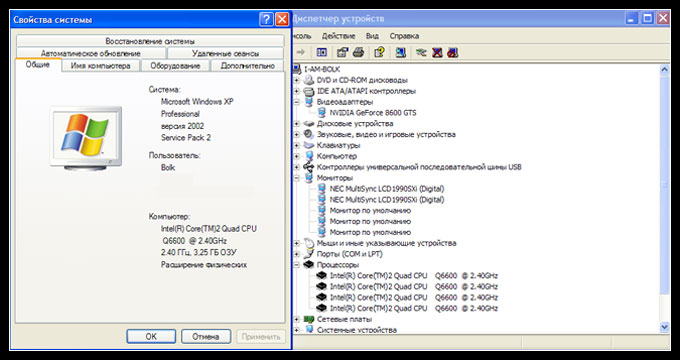Viewport: 680px width, 360px height.
Task: Click the green card icon for Сетевые платы
Action: [x=309, y=319]
